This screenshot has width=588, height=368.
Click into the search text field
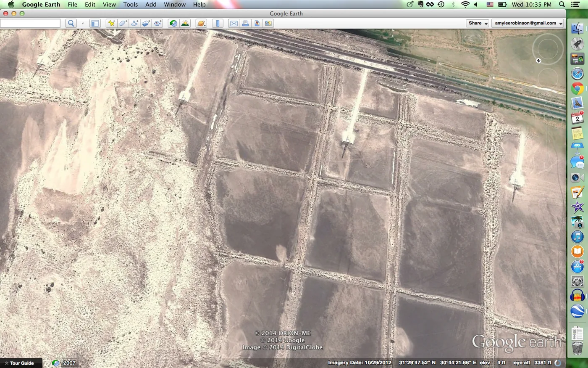click(30, 24)
